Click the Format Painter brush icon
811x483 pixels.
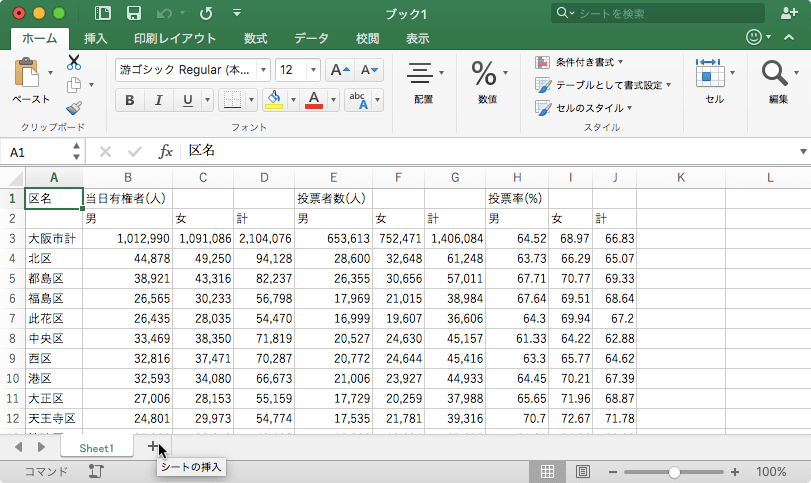click(x=74, y=108)
